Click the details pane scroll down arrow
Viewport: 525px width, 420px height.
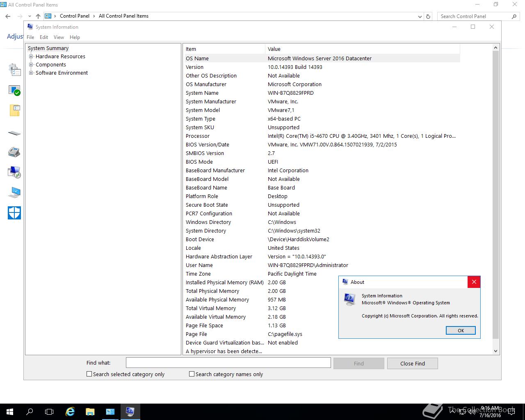(x=495, y=351)
